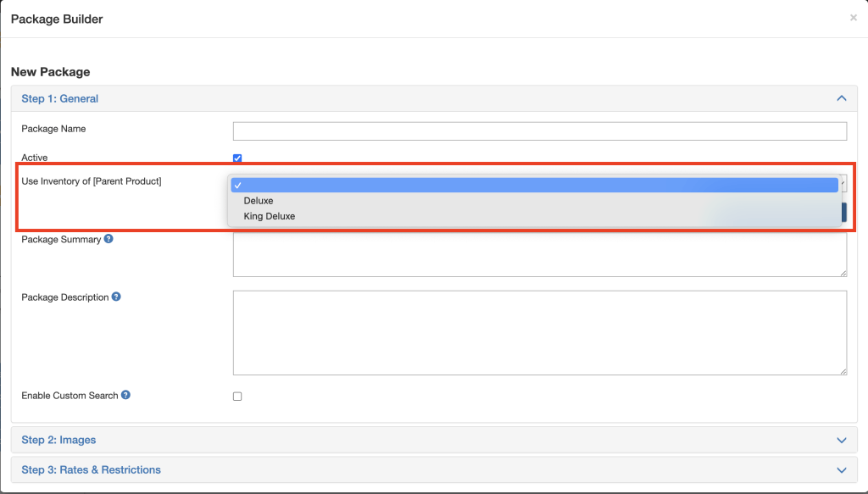
Task: Click the Package Summary textarea resize handle
Action: tap(843, 273)
